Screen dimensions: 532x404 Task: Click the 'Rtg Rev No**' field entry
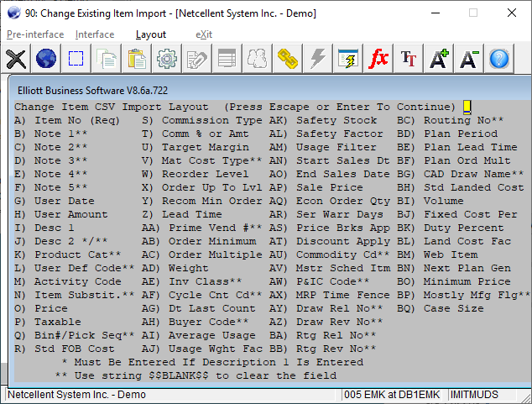pyautogui.click(x=323, y=349)
